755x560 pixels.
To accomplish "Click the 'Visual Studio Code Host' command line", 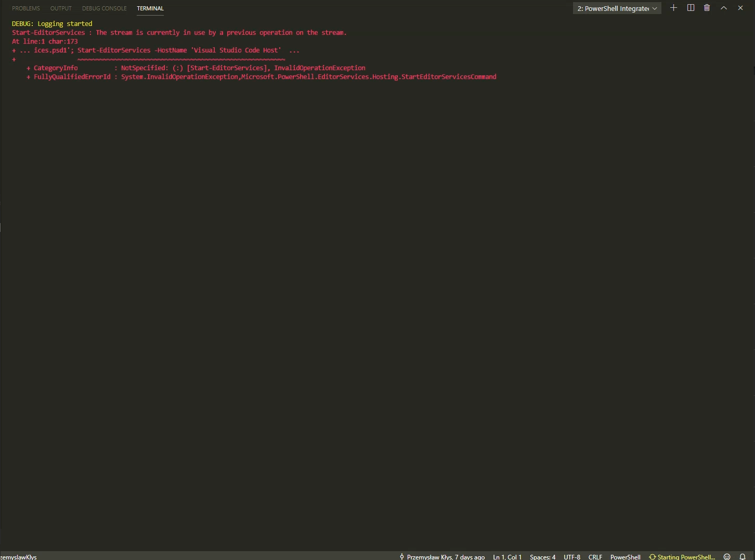I will 155,50.
